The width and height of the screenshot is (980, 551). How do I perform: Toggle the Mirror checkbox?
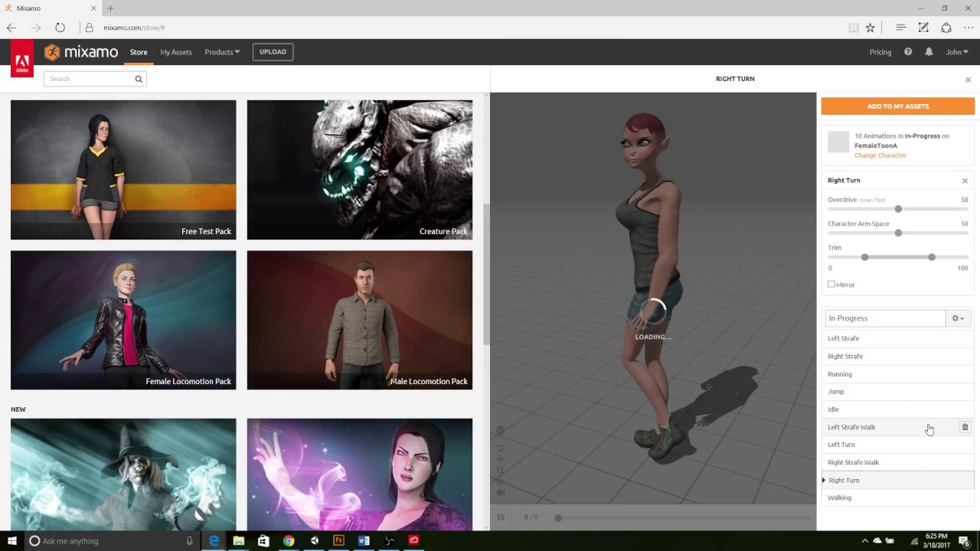coord(831,285)
